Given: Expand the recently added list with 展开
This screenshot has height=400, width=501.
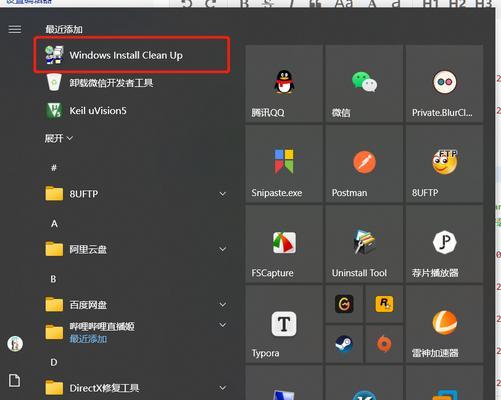Looking at the screenshot, I should 59,138.
